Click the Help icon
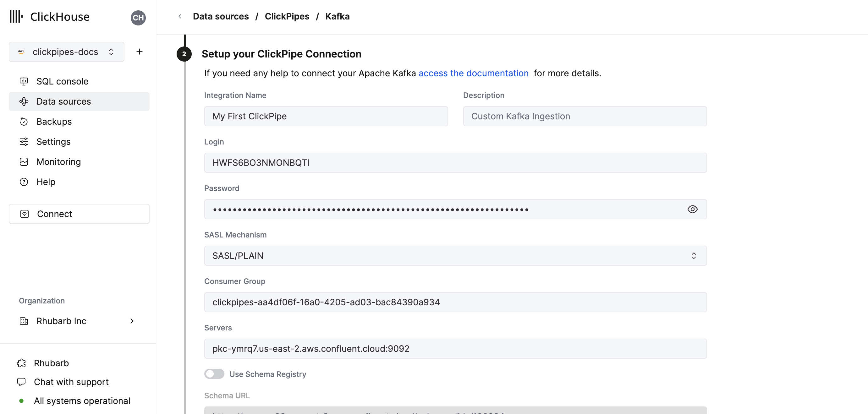This screenshot has height=414, width=868. 23,182
